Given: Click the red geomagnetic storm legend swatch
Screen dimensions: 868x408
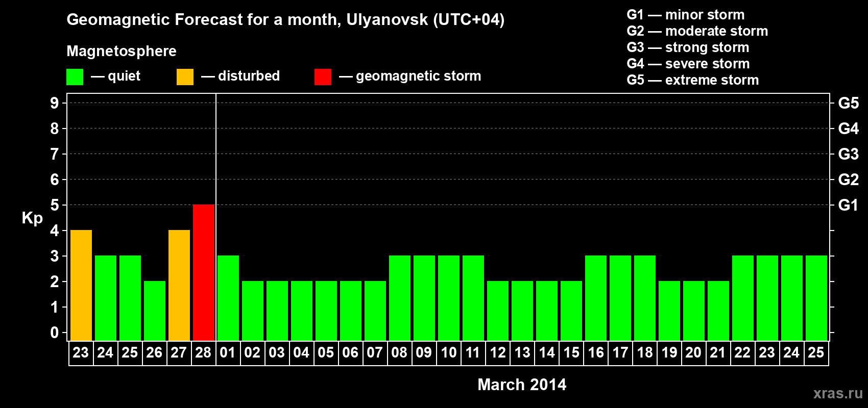Looking at the screenshot, I should click(x=323, y=77).
